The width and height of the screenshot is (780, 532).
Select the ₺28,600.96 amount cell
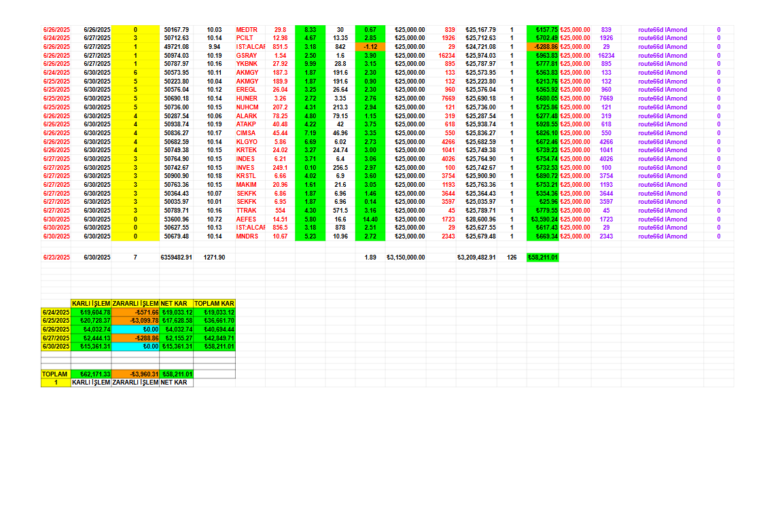point(476,219)
